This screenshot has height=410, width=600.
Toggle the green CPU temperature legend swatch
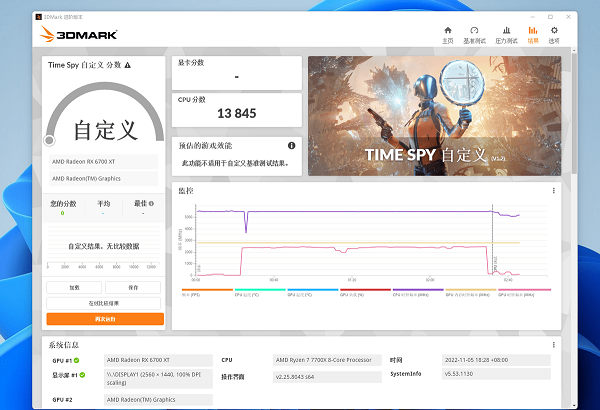(260, 290)
